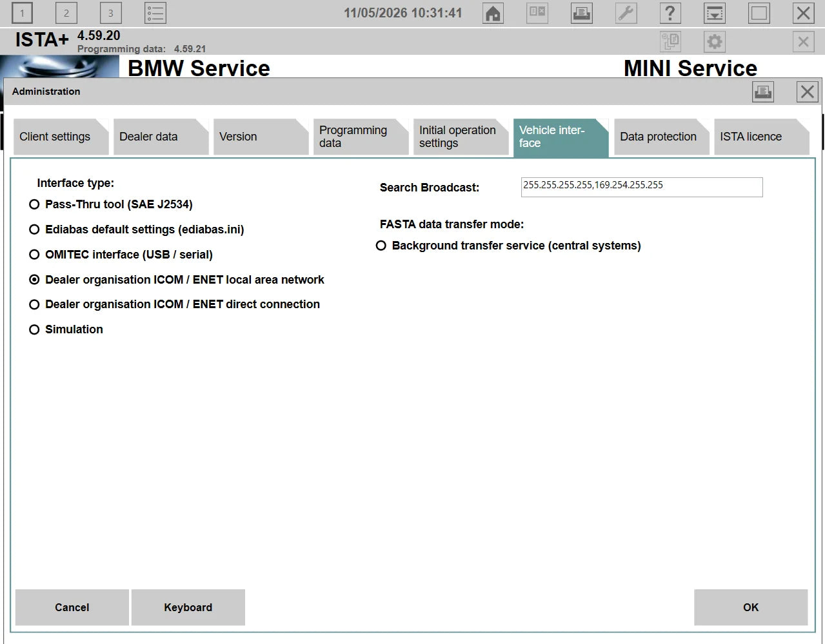Confirm settings with the OK button
This screenshot has width=825, height=644.
pos(751,607)
